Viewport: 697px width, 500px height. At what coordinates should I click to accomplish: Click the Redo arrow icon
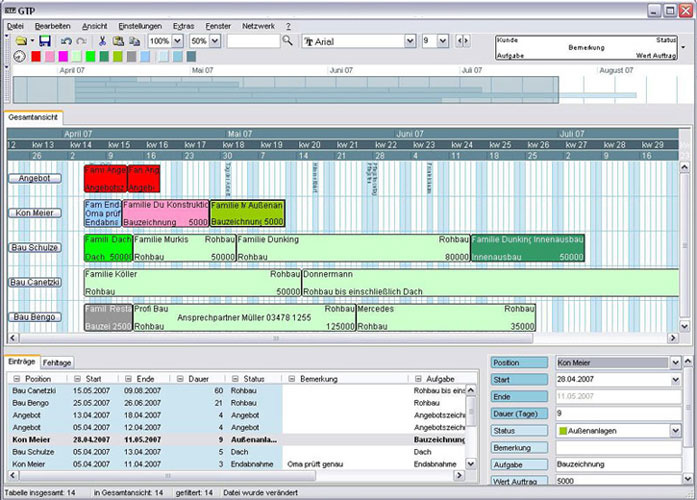(x=81, y=41)
